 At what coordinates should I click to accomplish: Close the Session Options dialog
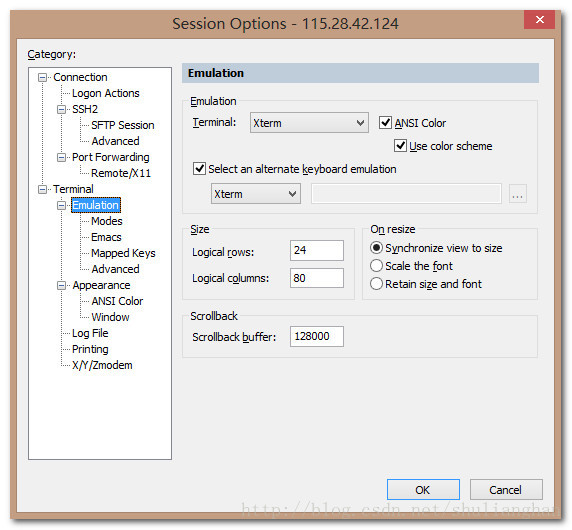point(539,19)
